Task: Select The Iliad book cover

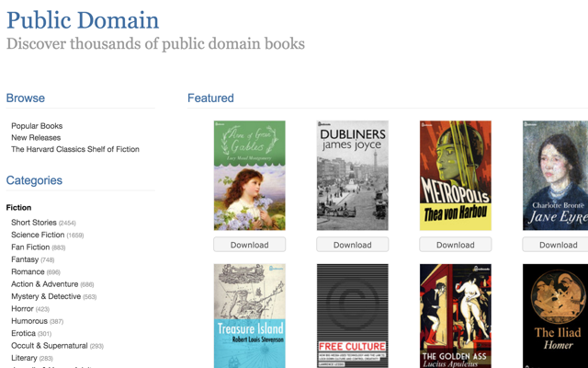Action: (x=555, y=316)
